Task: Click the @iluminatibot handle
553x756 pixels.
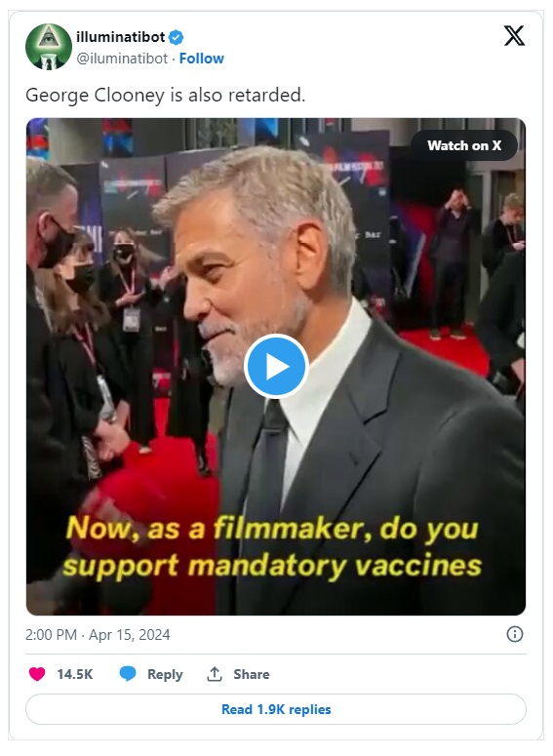Action: click(122, 59)
